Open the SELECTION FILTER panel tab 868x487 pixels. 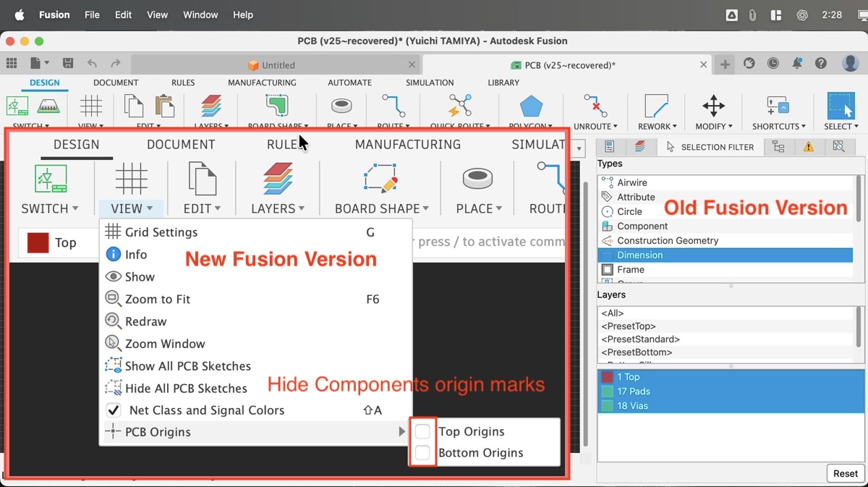710,147
